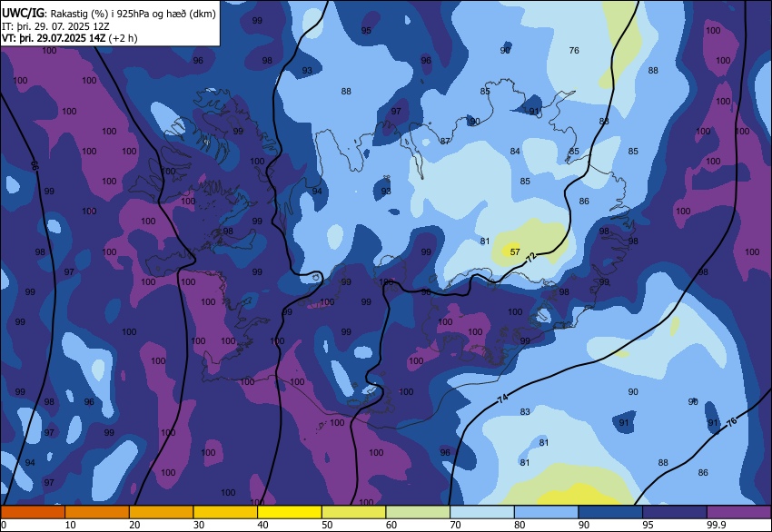Click the '74' contour line label

502,399
